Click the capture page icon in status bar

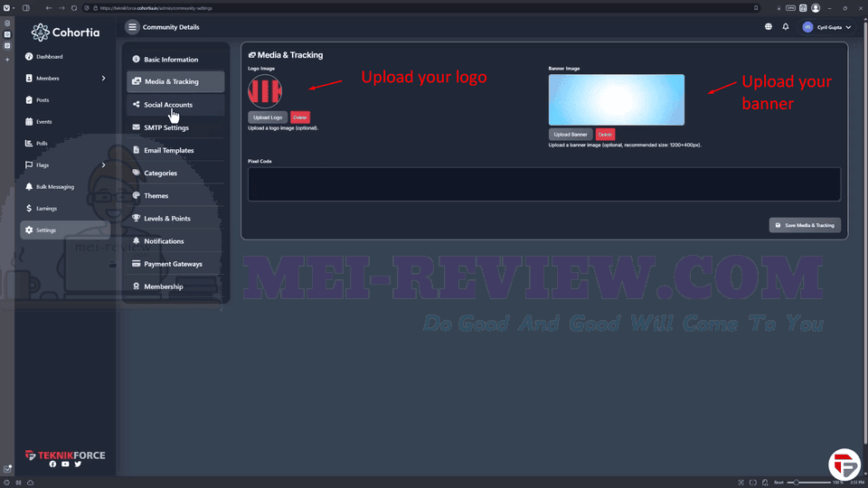pyautogui.click(x=741, y=483)
